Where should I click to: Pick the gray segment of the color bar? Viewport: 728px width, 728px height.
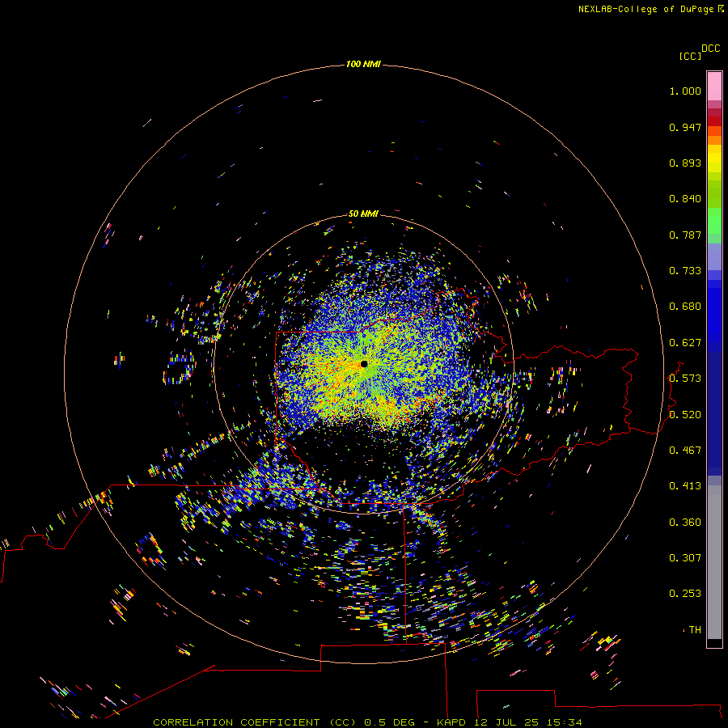tap(714, 562)
